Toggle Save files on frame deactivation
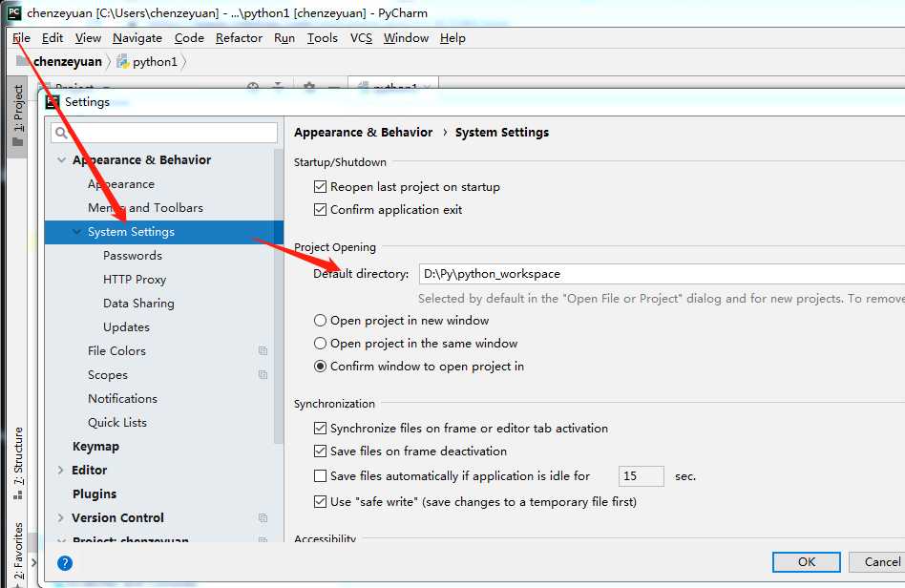 [321, 451]
